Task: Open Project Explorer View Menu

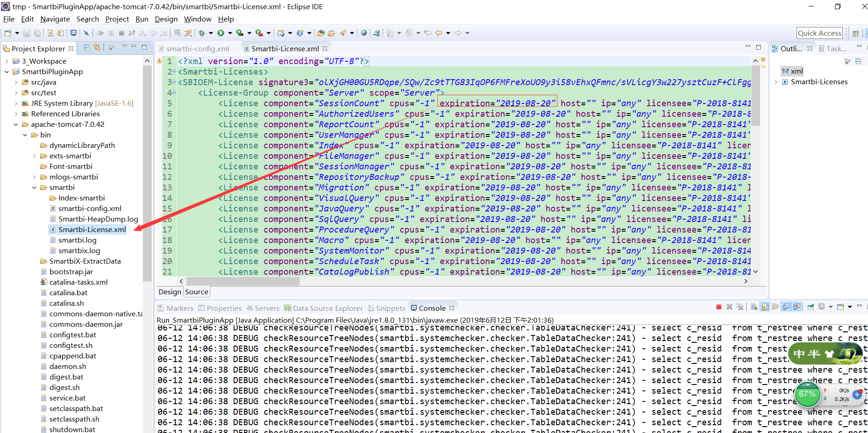Action: (124, 47)
